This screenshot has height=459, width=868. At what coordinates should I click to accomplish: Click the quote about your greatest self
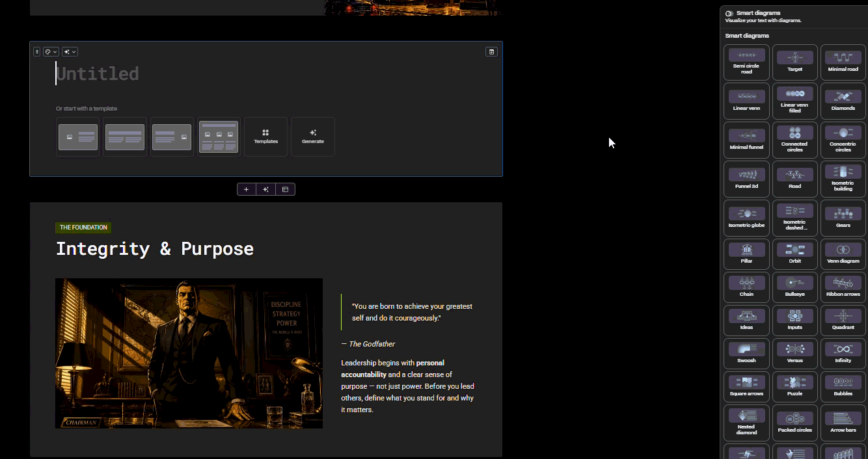(x=412, y=312)
